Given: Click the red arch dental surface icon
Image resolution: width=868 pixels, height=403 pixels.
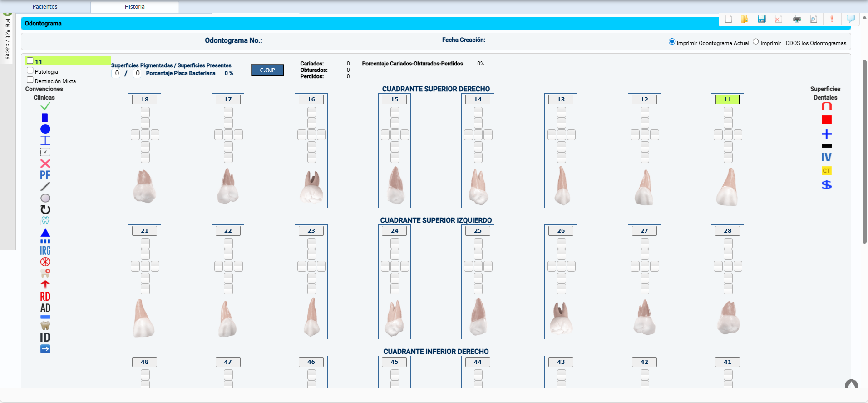Looking at the screenshot, I should click(826, 106).
